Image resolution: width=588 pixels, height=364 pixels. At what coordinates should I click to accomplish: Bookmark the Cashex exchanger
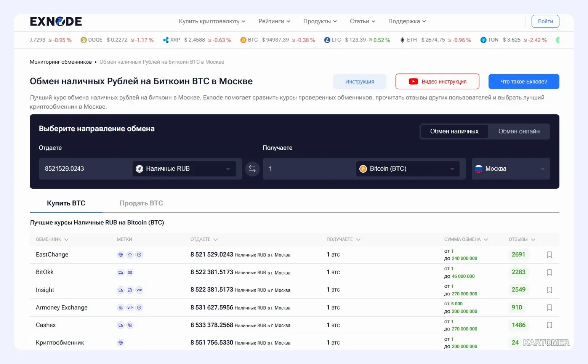pos(550,325)
